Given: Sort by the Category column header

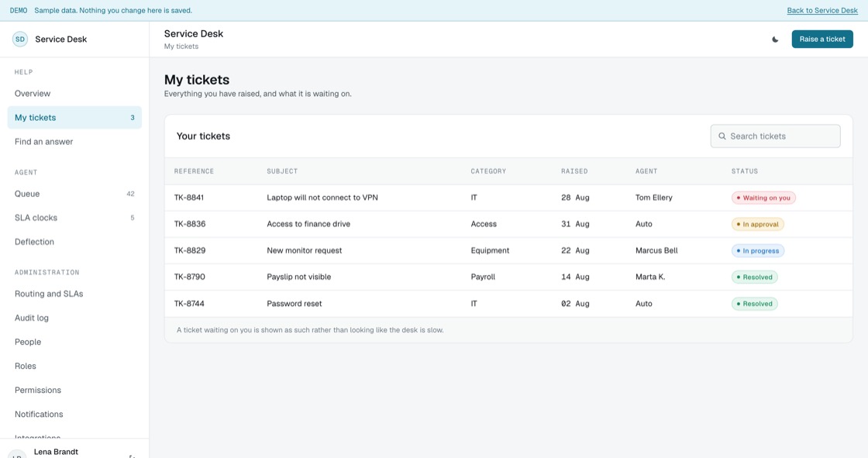Looking at the screenshot, I should pyautogui.click(x=488, y=171).
